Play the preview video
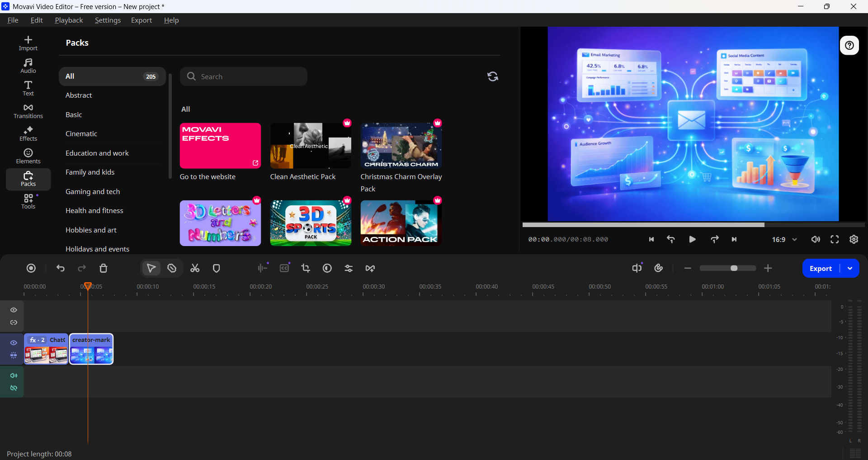 coord(692,239)
